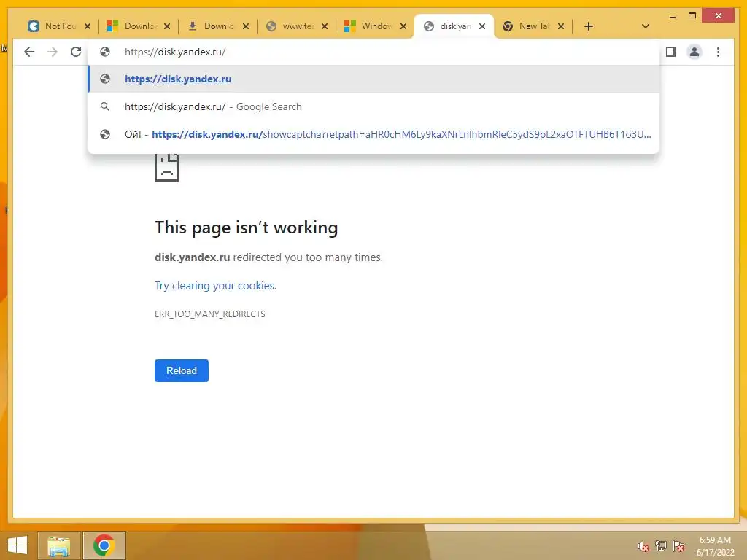Switch to the Windows tab
This screenshot has height=560, width=747.
pos(376,26)
